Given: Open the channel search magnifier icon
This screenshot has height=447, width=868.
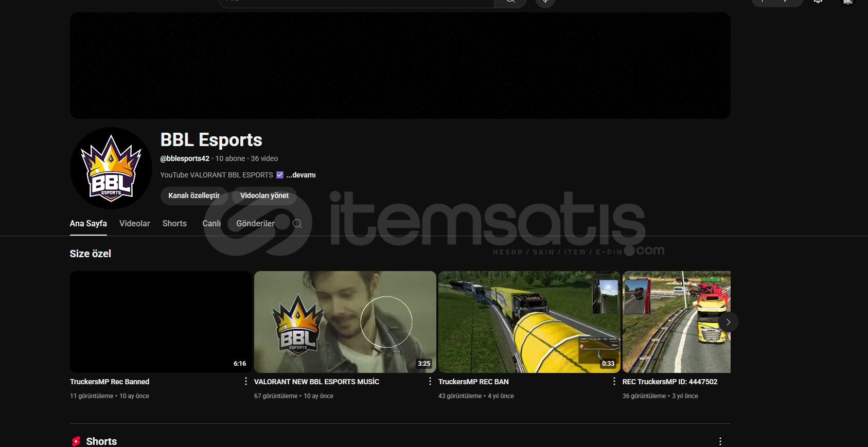Looking at the screenshot, I should coord(297,224).
